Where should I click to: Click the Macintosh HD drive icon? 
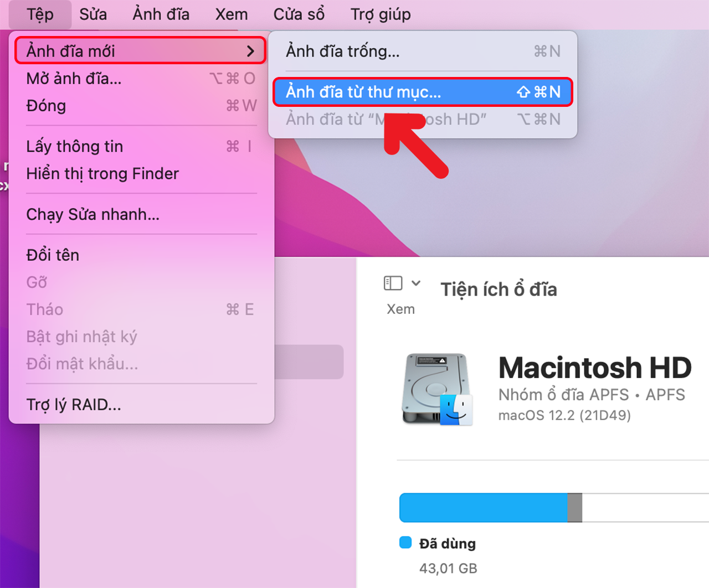[437, 388]
